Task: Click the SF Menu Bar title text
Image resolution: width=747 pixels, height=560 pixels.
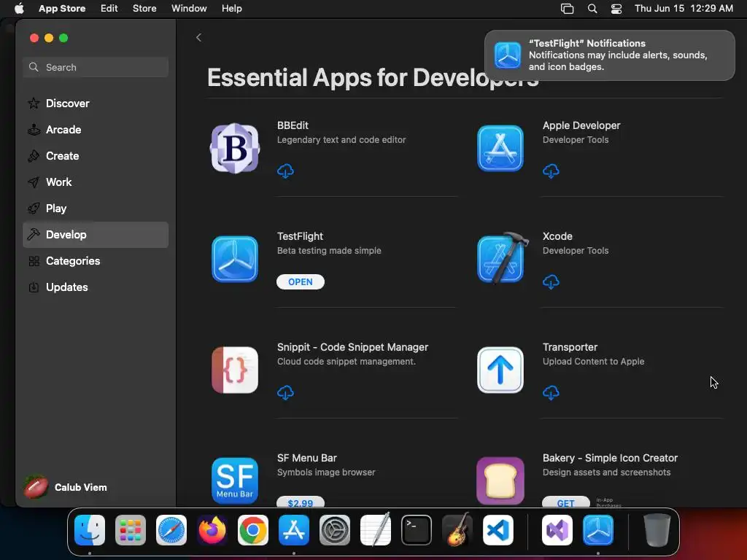Action: coord(307,458)
